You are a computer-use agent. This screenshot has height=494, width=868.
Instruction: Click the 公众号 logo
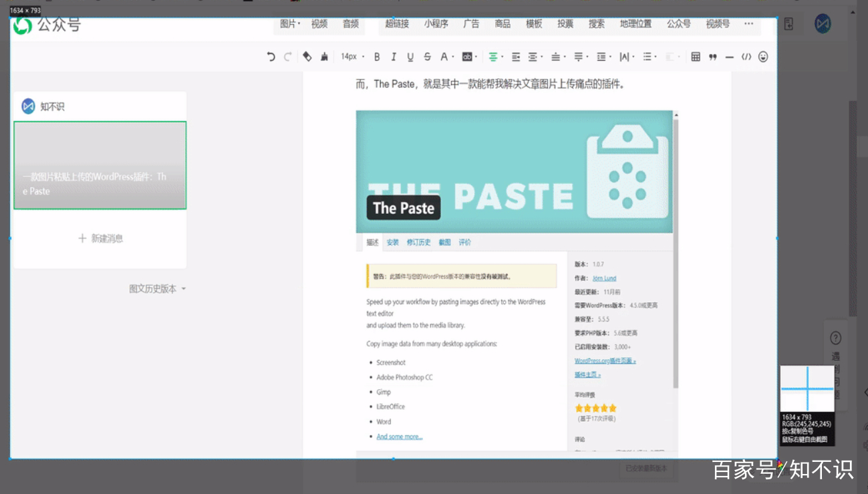click(47, 25)
